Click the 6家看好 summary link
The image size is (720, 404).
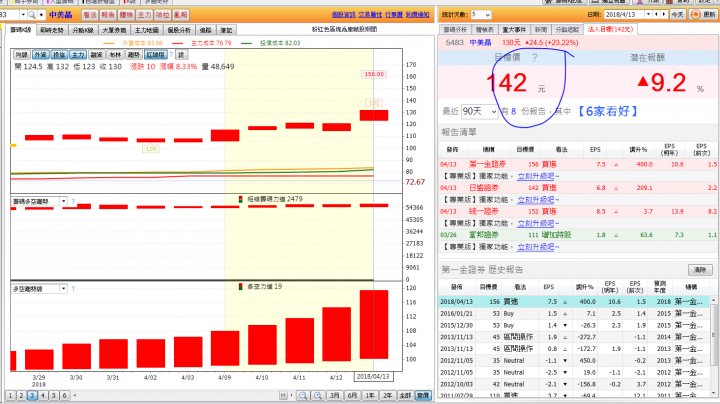[x=607, y=112]
